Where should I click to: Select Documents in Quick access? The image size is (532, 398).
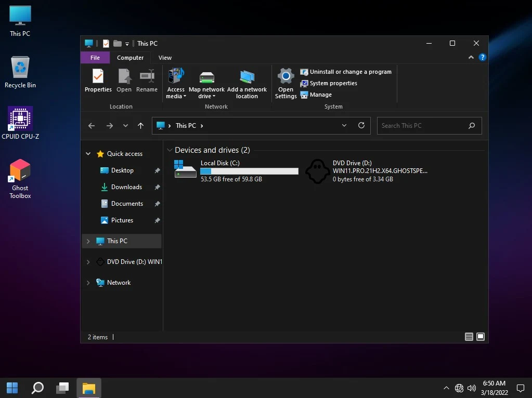[x=127, y=203]
